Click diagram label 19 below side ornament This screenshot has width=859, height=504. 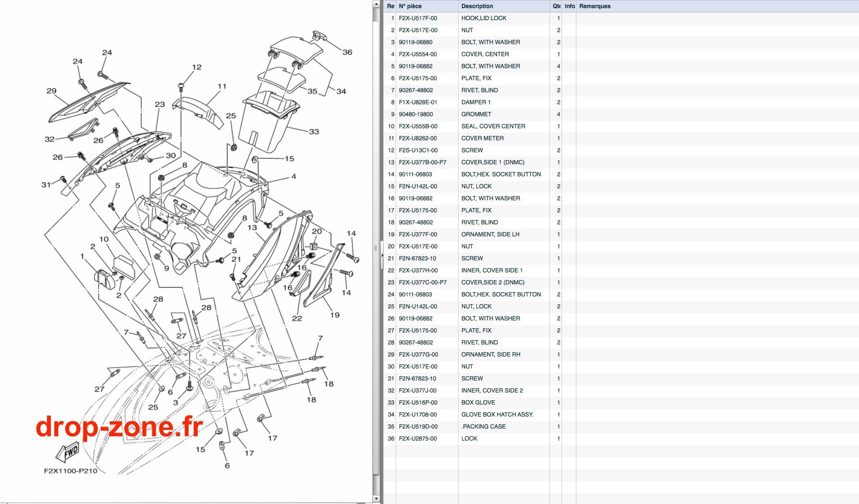[x=335, y=315]
